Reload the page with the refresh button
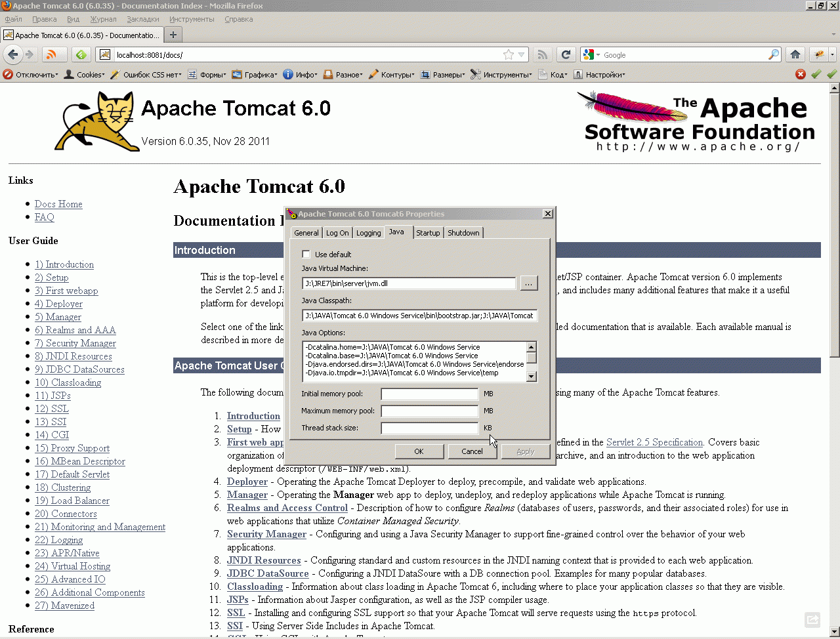This screenshot has width=840, height=639. click(566, 54)
